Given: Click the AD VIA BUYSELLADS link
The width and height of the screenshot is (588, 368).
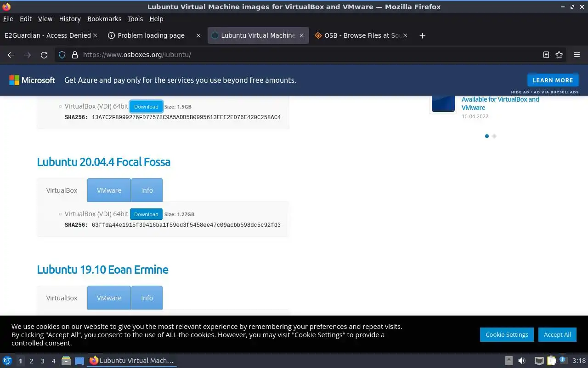Looking at the screenshot, I should (556, 92).
